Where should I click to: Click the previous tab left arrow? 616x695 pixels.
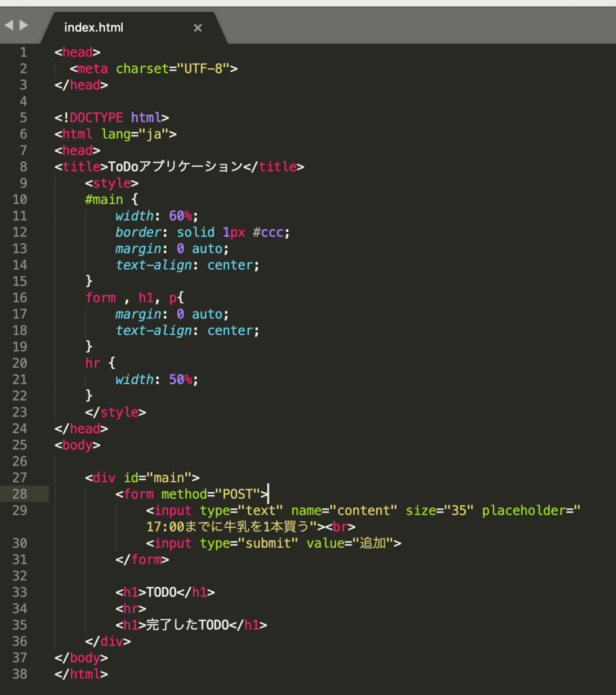[x=9, y=25]
